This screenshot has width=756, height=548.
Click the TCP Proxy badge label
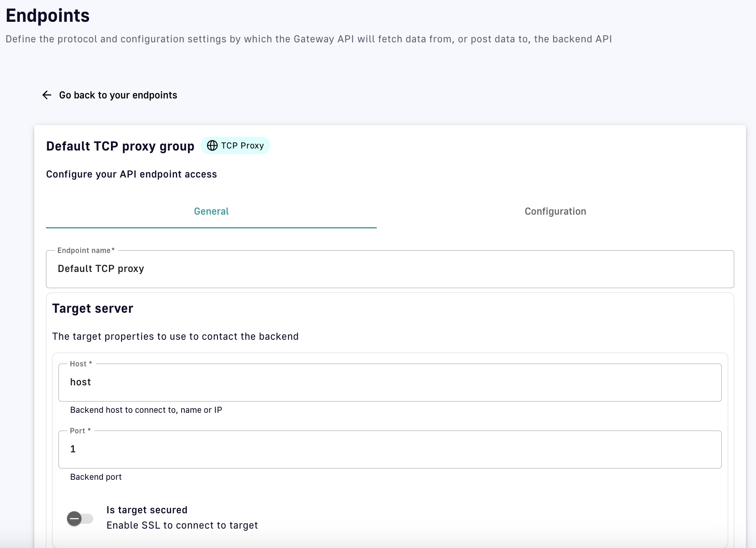tap(242, 146)
